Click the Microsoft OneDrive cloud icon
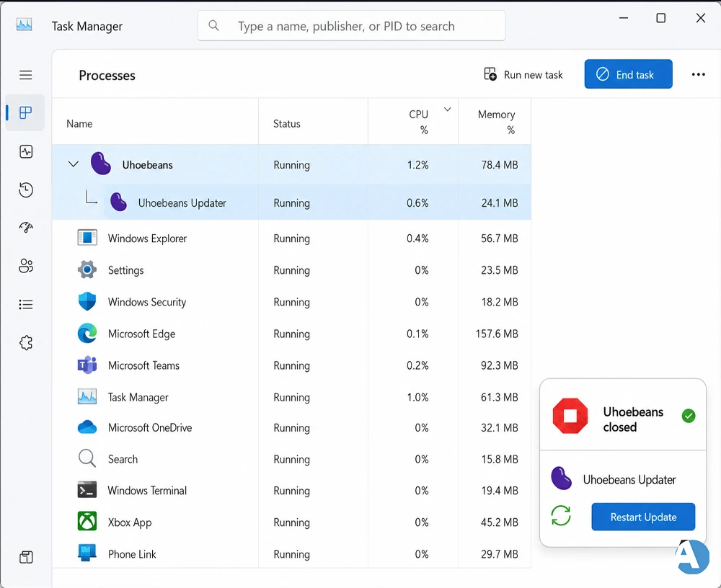The height and width of the screenshot is (588, 721). (x=87, y=427)
